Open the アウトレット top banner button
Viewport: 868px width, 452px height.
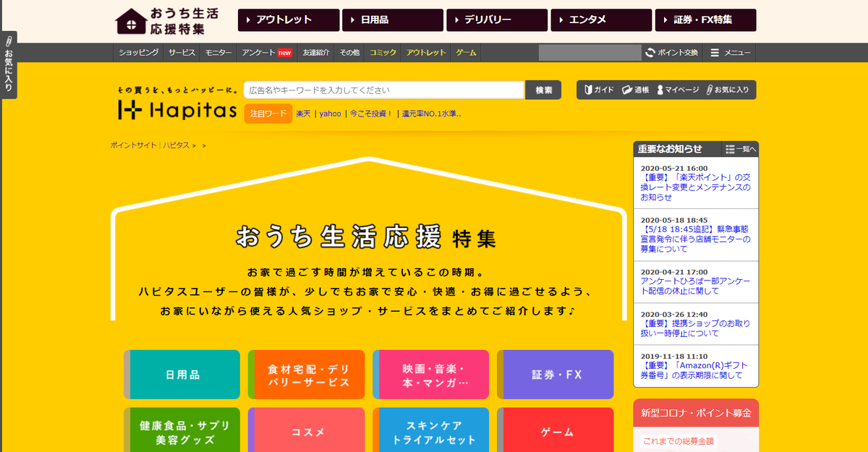click(289, 20)
